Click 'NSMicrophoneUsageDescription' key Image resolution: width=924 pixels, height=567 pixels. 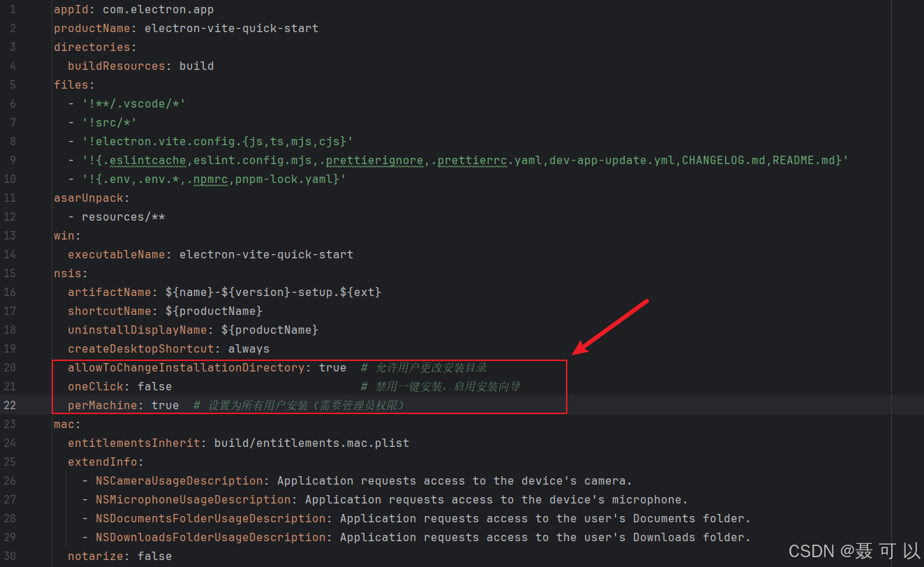click(193, 500)
